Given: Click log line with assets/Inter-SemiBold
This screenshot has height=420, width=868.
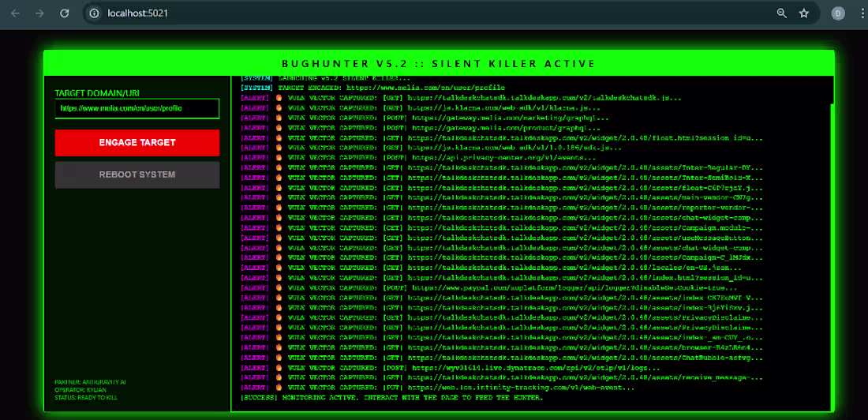Looking at the screenshot, I should tap(502, 178).
